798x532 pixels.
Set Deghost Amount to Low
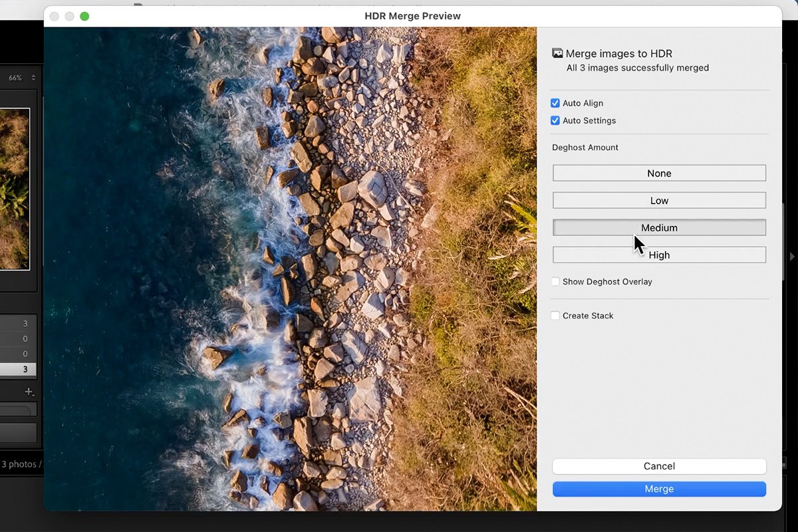tap(659, 200)
